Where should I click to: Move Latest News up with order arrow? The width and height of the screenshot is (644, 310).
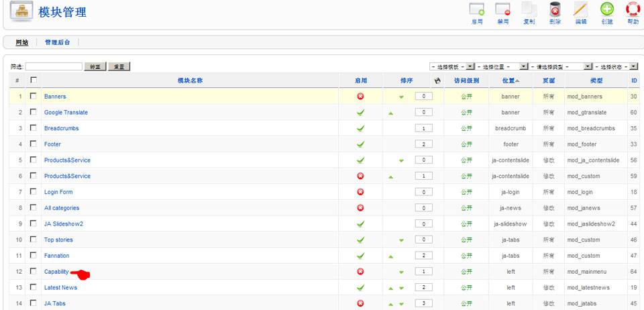click(390, 289)
